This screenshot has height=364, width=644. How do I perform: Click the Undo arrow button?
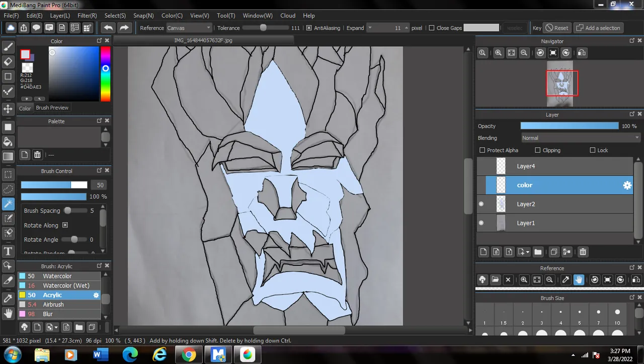[x=108, y=28]
